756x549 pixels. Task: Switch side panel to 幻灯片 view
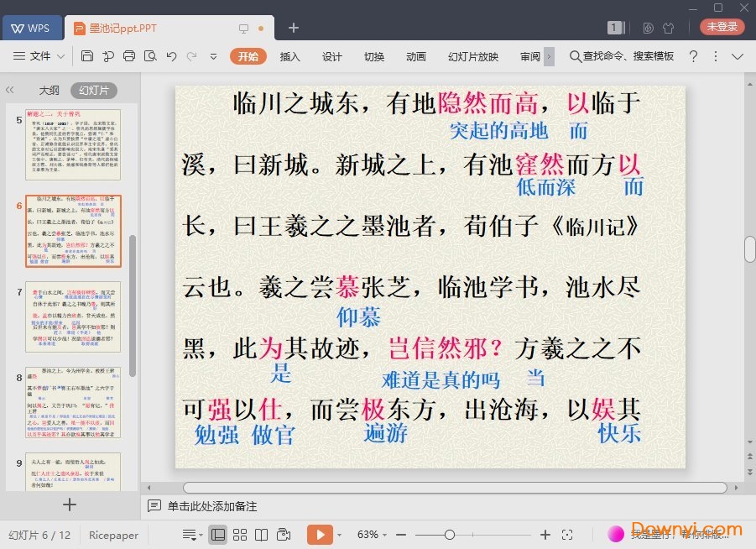(x=93, y=90)
